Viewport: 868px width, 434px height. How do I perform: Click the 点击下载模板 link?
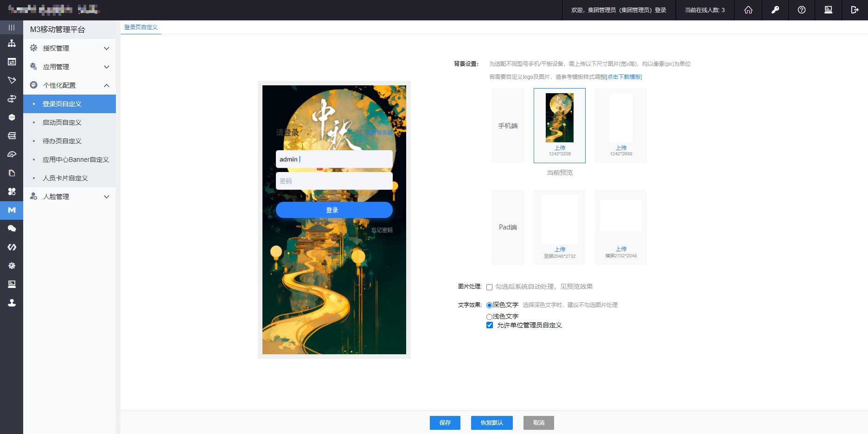click(624, 77)
